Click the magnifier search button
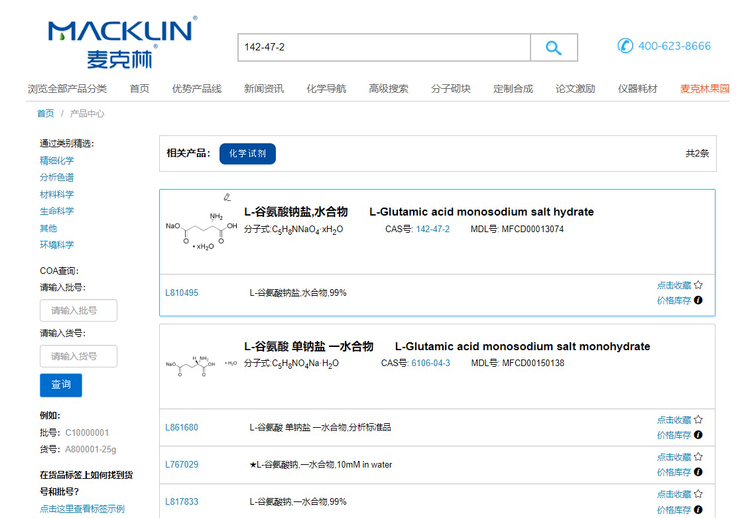Viewport: 750px width, 518px height. [553, 48]
